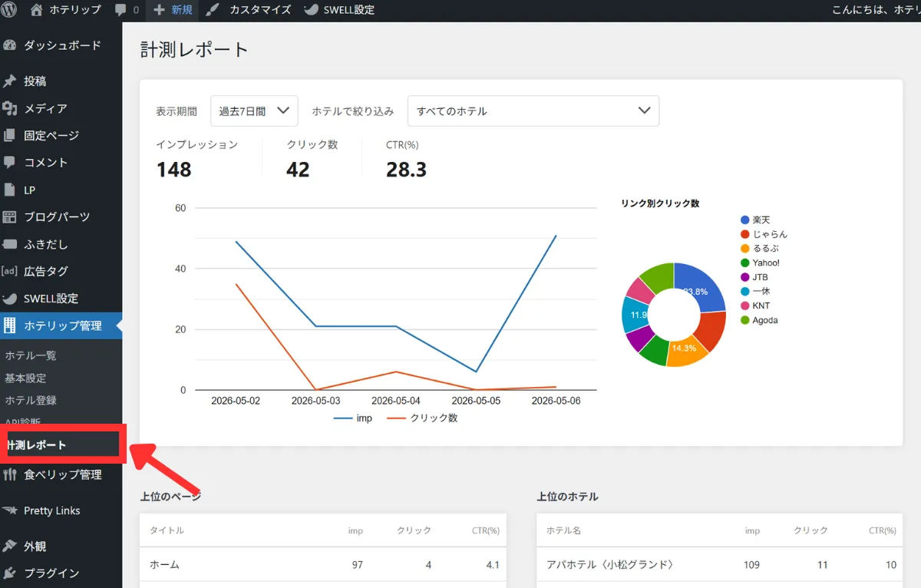Click the pushpin icon for 投稿
The width and height of the screenshot is (921, 588).
(x=10, y=81)
